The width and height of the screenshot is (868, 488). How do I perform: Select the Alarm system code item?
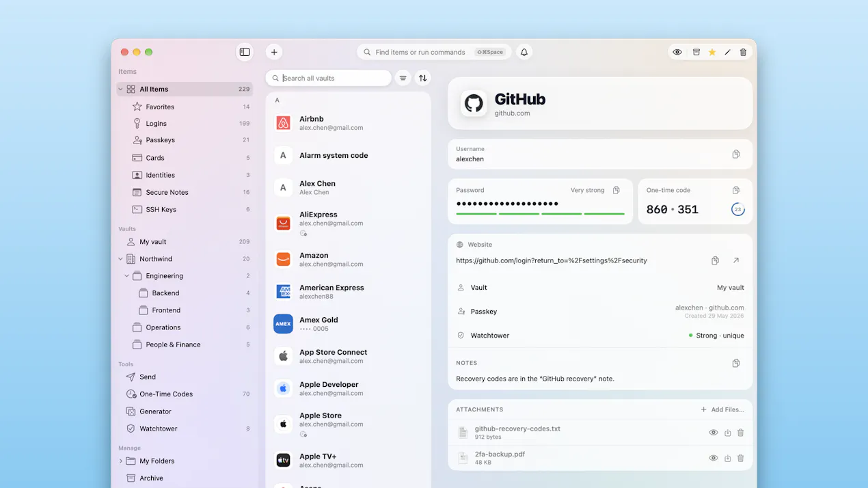click(349, 155)
